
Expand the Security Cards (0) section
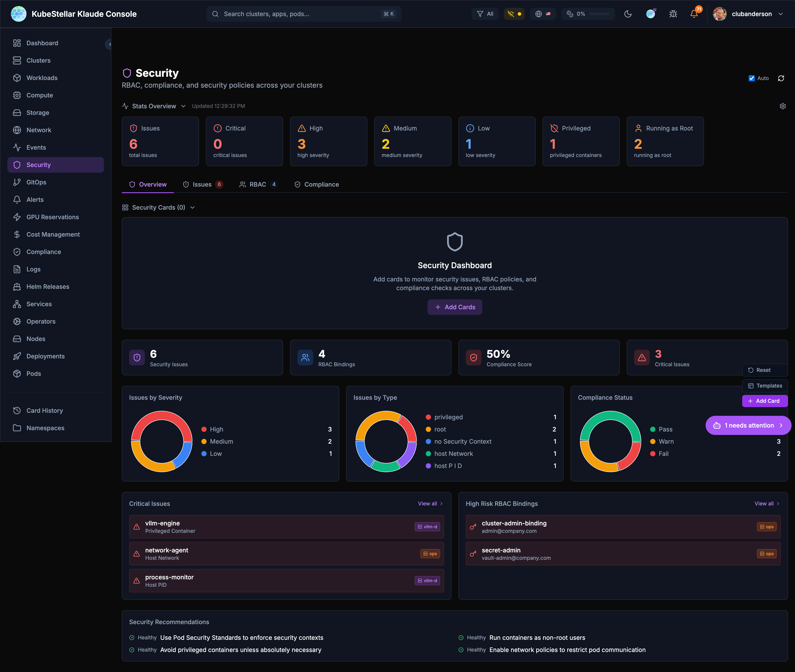[159, 208]
